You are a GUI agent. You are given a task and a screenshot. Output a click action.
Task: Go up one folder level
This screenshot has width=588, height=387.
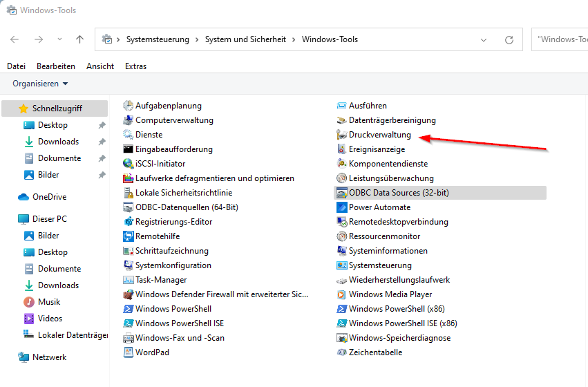pyautogui.click(x=79, y=39)
